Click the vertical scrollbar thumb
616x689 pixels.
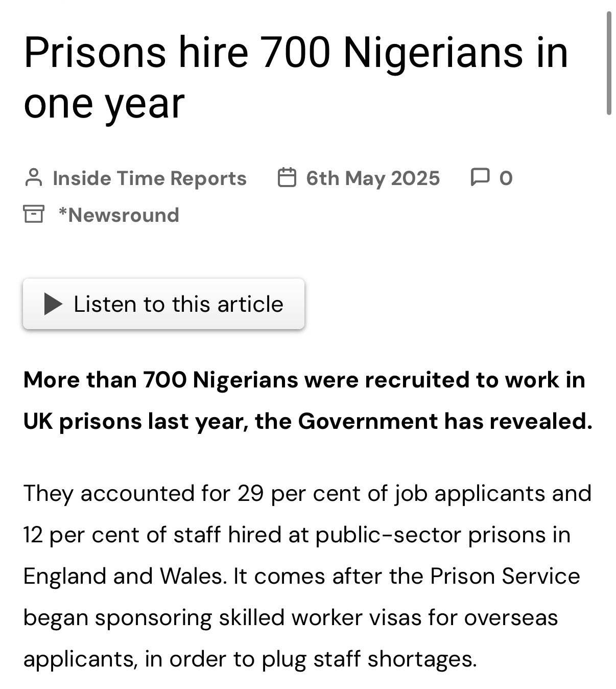pos(608,62)
